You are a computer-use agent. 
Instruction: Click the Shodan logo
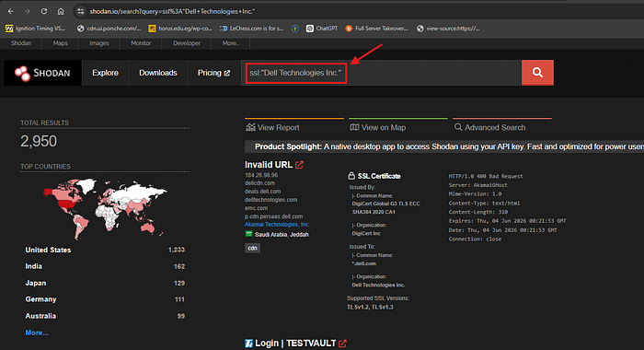click(42, 73)
